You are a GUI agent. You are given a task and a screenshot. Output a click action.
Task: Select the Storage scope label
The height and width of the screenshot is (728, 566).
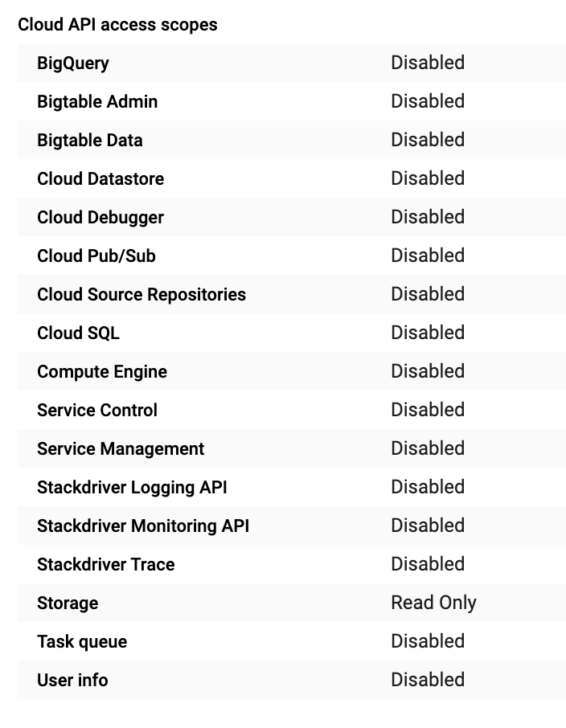tap(68, 603)
